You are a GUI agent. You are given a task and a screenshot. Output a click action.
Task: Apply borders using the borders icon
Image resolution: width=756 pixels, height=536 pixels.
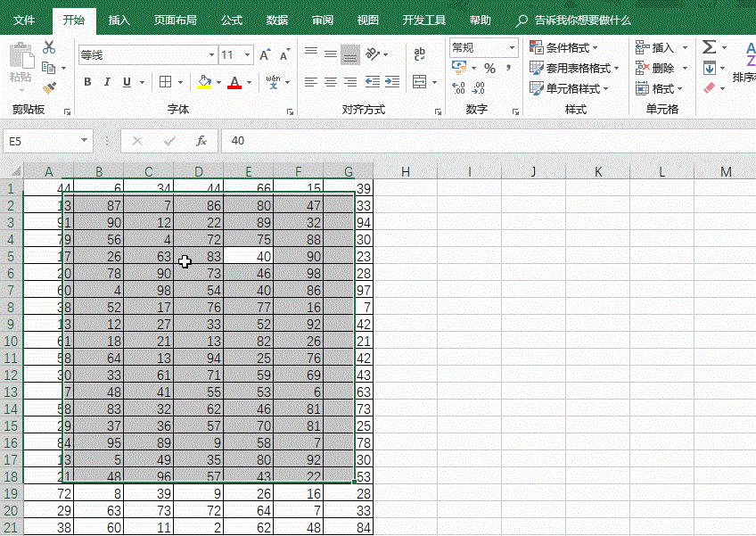click(x=166, y=82)
